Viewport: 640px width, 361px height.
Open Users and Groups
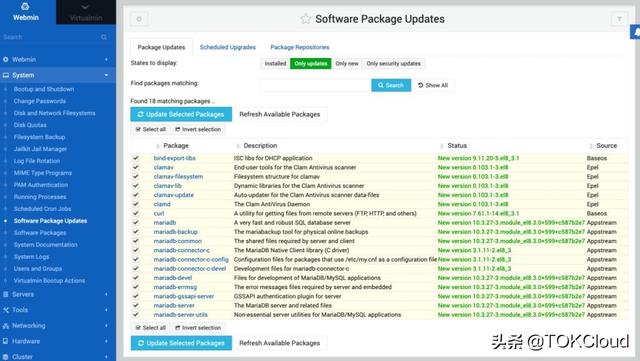pyautogui.click(x=38, y=269)
